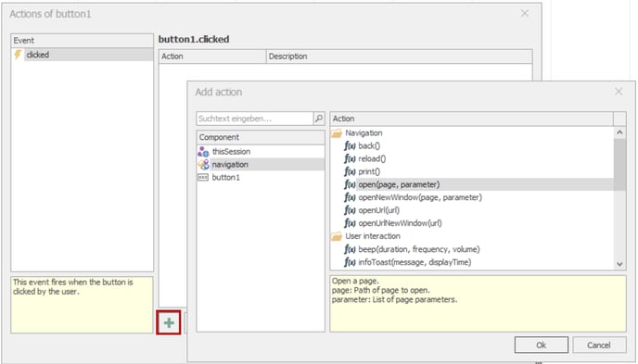Choose the infoToast(message, displayTime) action

pos(415,262)
